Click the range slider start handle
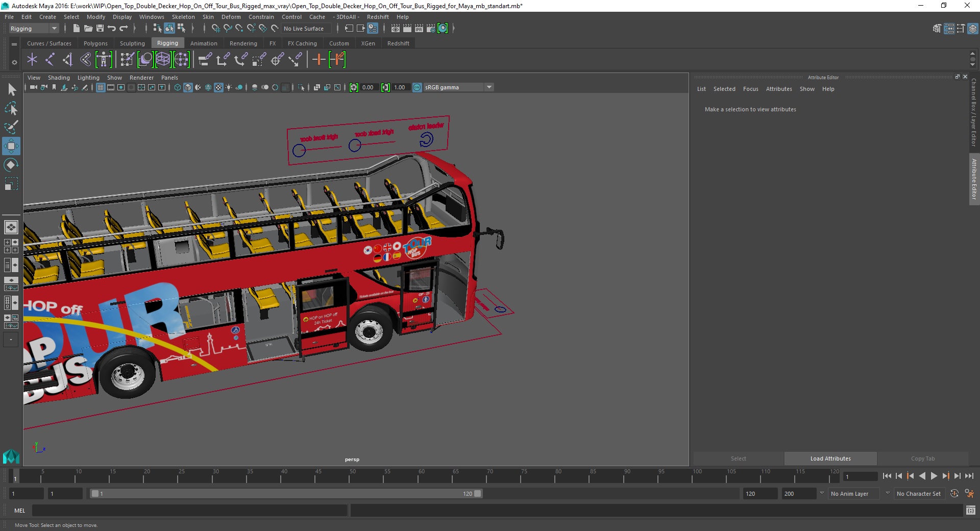 point(95,494)
